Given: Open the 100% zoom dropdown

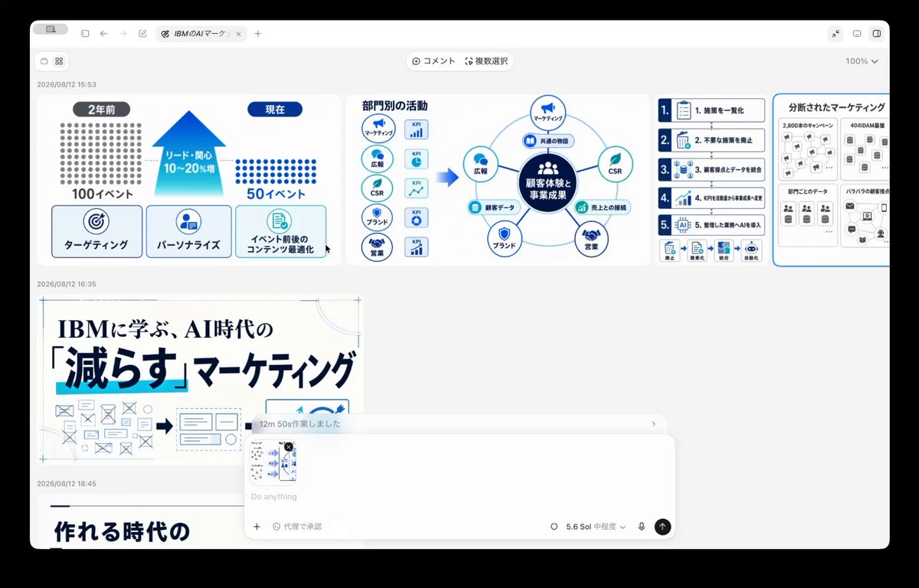Looking at the screenshot, I should tap(862, 61).
